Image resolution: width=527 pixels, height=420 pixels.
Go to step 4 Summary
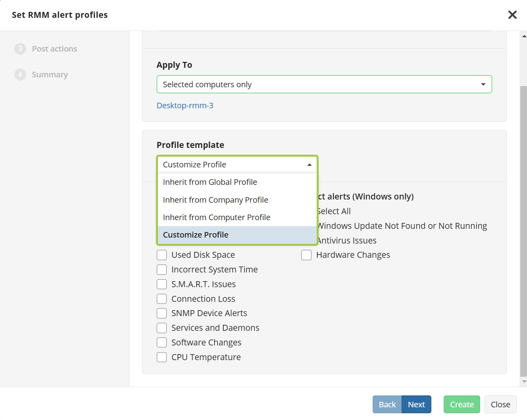(50, 75)
